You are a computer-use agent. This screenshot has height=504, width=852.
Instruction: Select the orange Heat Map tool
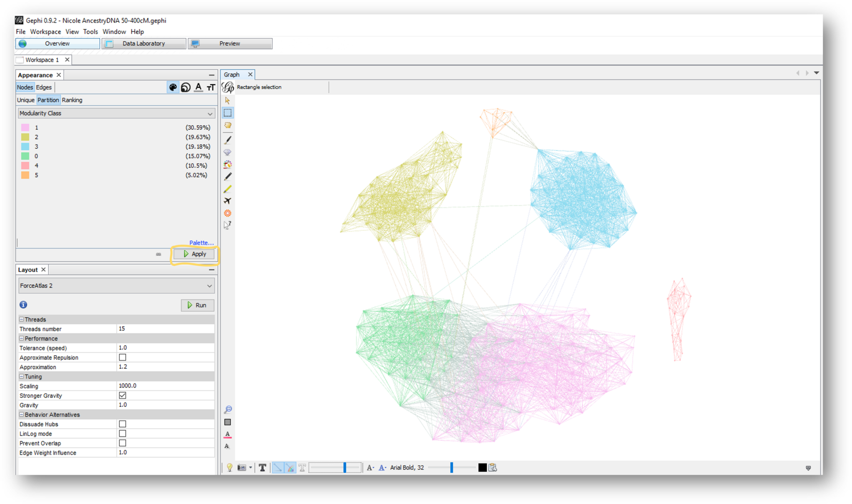tap(228, 213)
